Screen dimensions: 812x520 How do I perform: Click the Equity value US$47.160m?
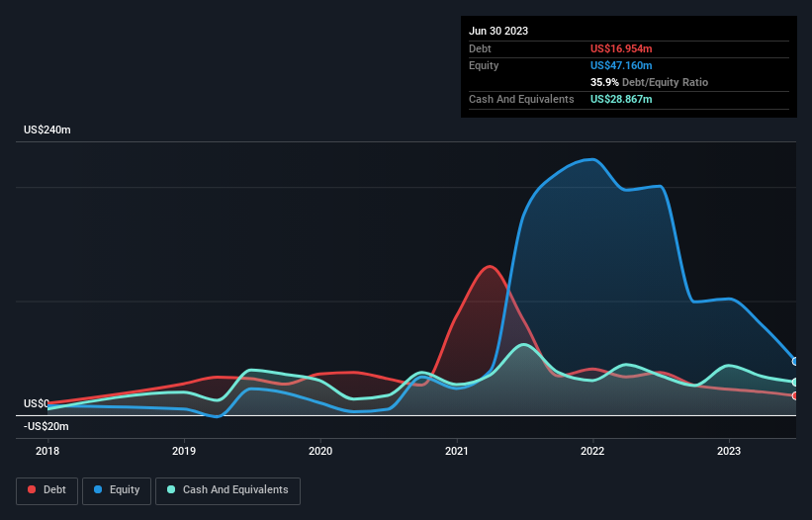621,65
